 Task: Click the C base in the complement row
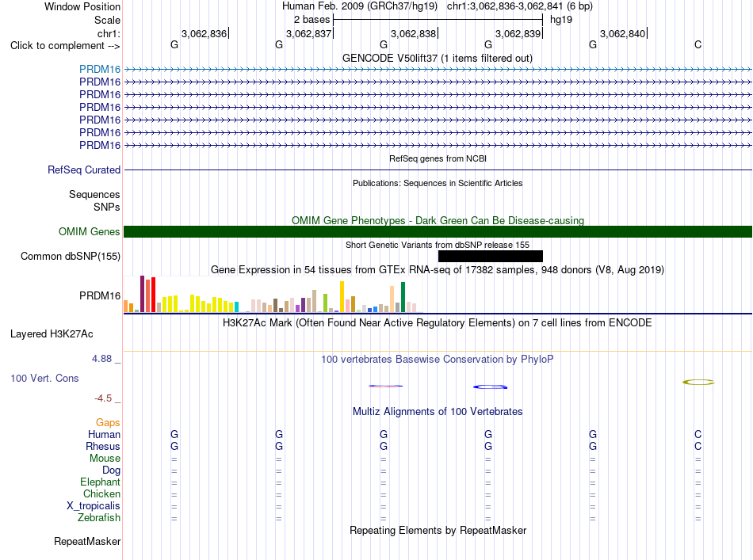pos(698,45)
